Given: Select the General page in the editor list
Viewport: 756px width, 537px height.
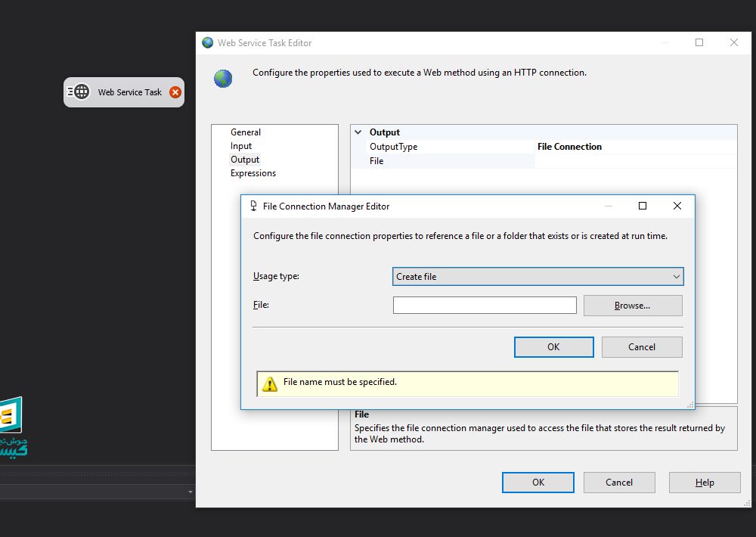Looking at the screenshot, I should tap(246, 132).
